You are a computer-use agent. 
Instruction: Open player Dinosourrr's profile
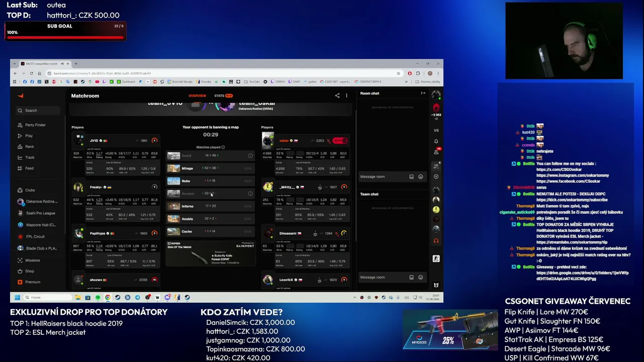tap(288, 233)
